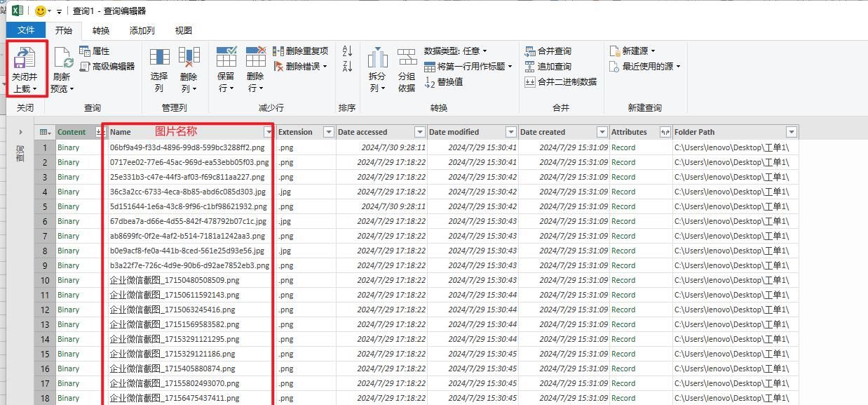
Task: Open the File (文件) tab
Action: (x=26, y=30)
